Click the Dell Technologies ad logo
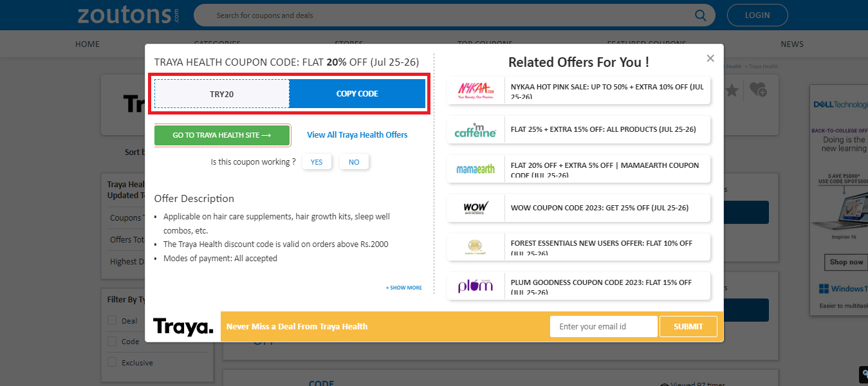The height and width of the screenshot is (386, 868). click(x=840, y=104)
